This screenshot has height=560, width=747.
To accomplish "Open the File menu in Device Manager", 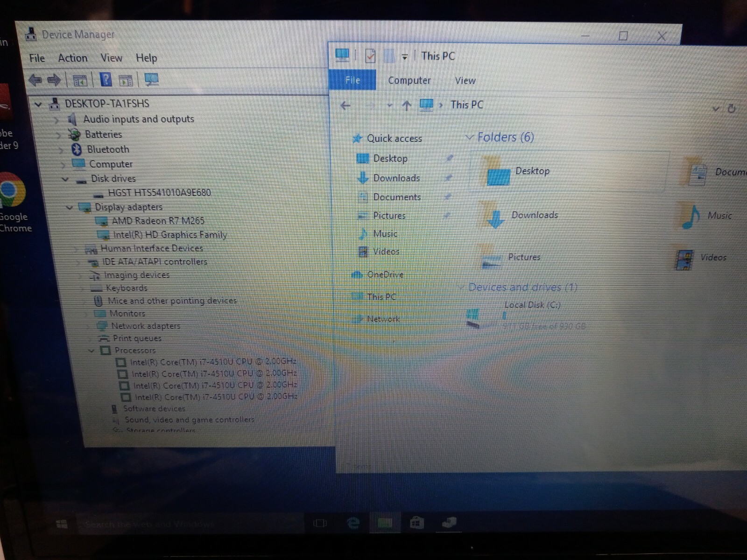I will pos(37,58).
